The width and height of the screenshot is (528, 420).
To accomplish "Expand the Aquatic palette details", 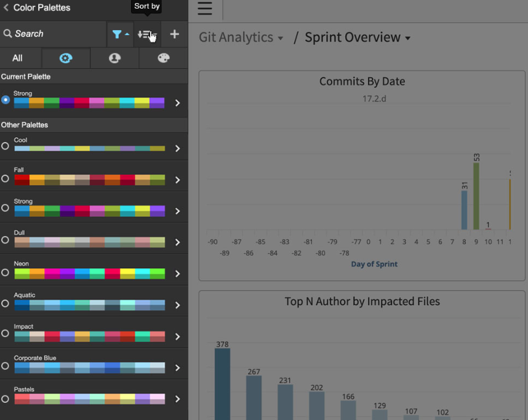I will (x=177, y=305).
